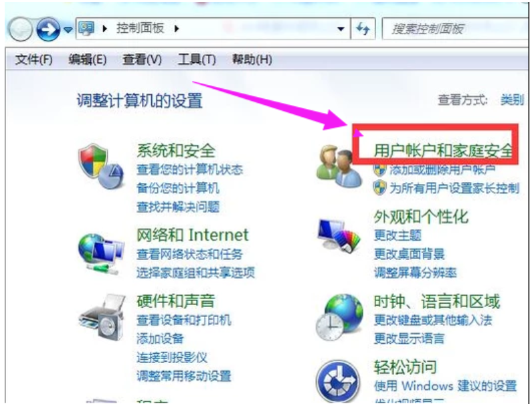Open the 用户帐户和家庭安全 category link
The height and width of the screenshot is (414, 532).
[x=444, y=150]
